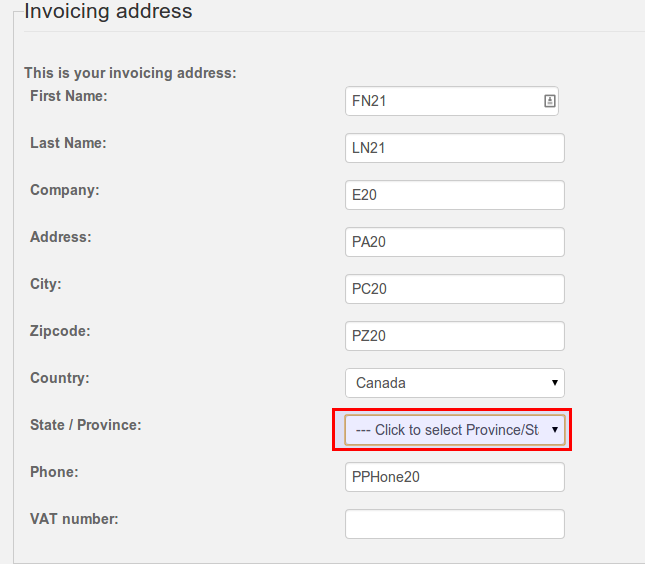The height and width of the screenshot is (564, 645).
Task: Click the contact autofill icon in First Name
Action: click(550, 101)
